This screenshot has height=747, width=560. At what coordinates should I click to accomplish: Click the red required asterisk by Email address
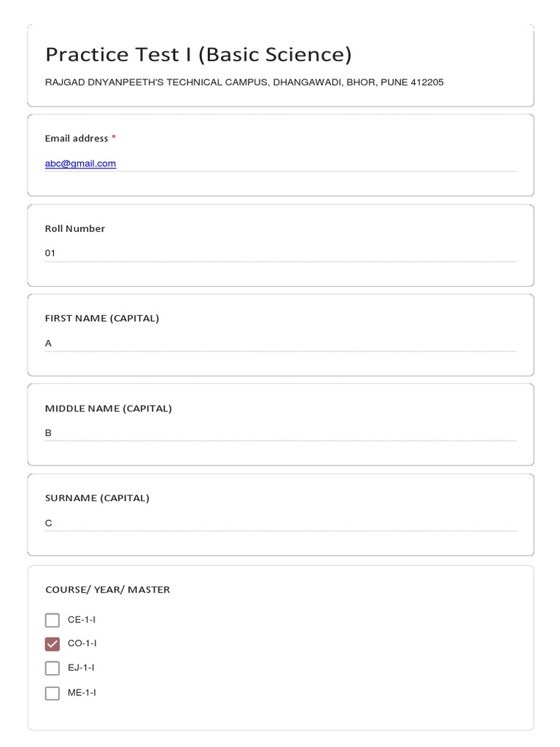pyautogui.click(x=114, y=138)
